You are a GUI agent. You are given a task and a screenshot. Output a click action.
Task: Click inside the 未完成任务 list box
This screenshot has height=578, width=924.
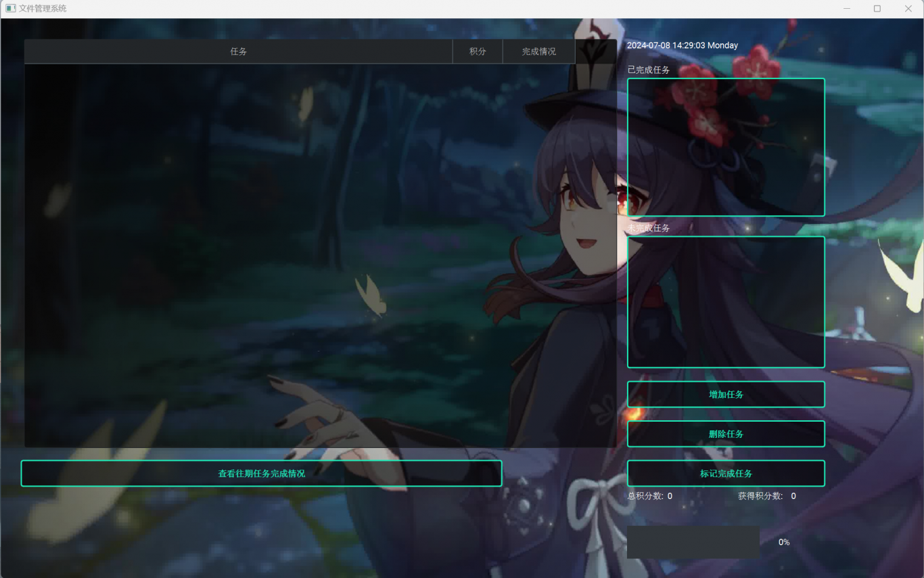click(x=726, y=302)
